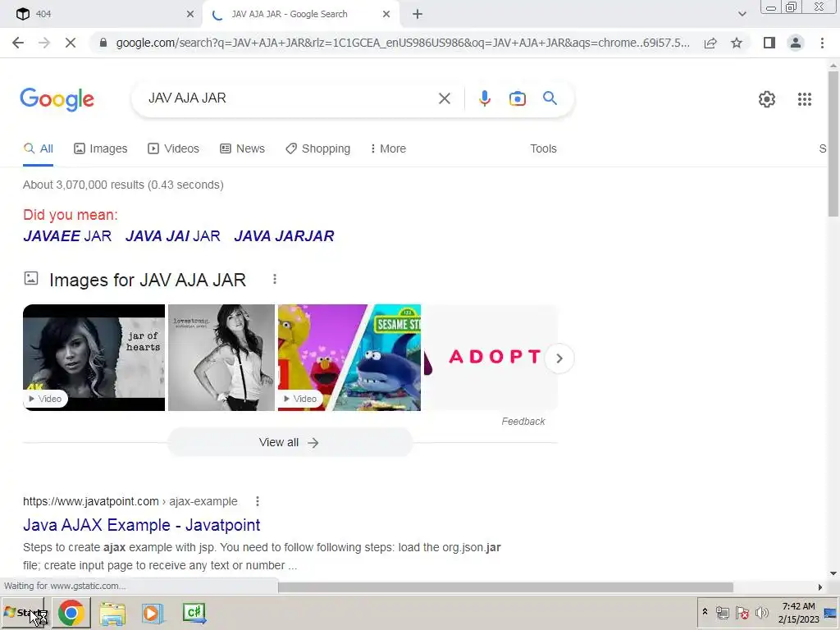The width and height of the screenshot is (840, 630).
Task: View all images button
Action: point(290,442)
